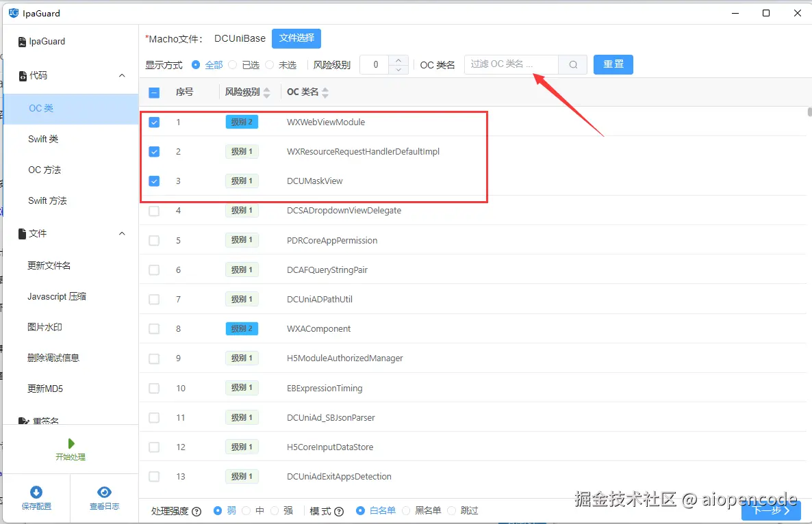
Task: Check the DCSADropdownViewDelegate row checkbox
Action: pyautogui.click(x=153, y=211)
